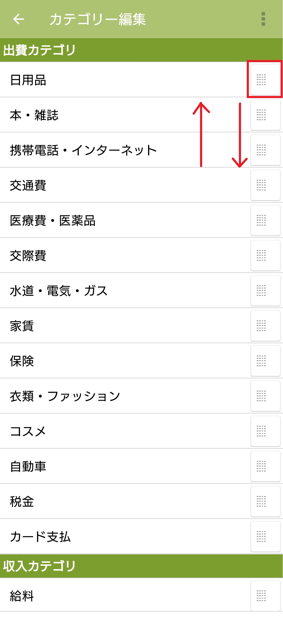Tap the drag handle for 給料
This screenshot has height=644, width=283.
tap(265, 596)
